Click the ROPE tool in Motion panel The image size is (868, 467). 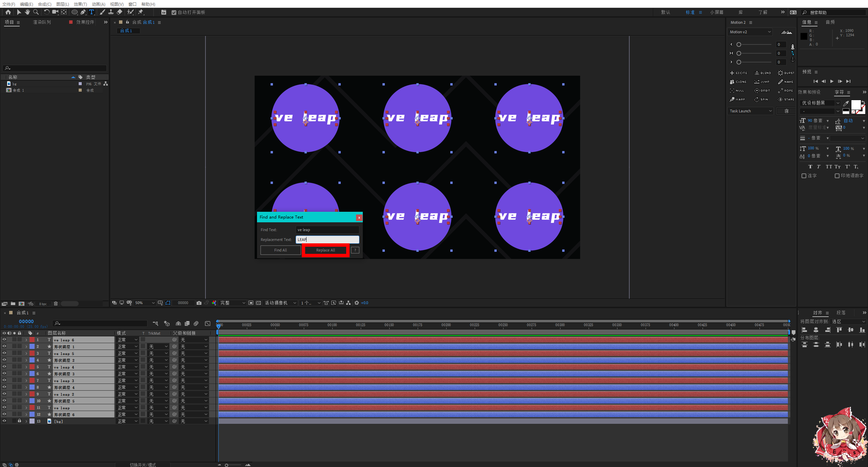point(786,91)
